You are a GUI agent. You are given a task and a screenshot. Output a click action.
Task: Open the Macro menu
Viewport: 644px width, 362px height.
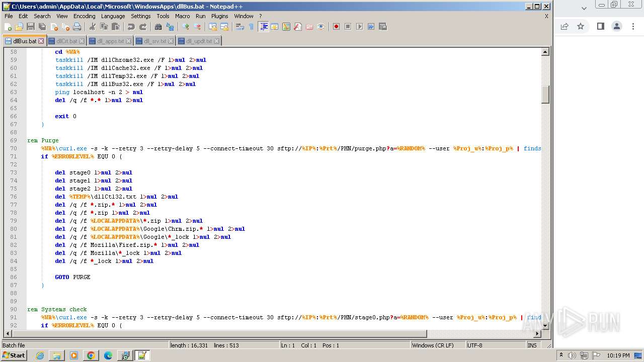click(183, 16)
